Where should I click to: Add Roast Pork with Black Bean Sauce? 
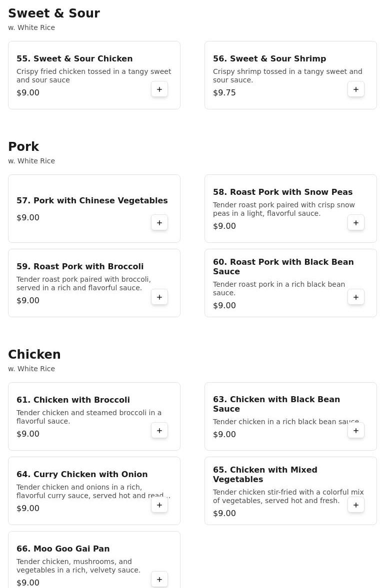[356, 297]
